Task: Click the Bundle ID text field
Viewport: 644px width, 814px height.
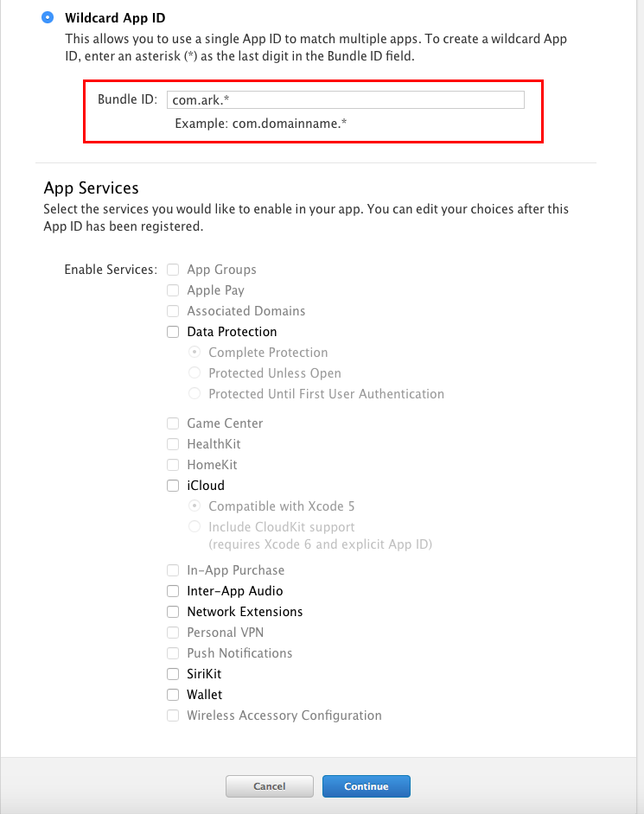Action: [x=346, y=99]
